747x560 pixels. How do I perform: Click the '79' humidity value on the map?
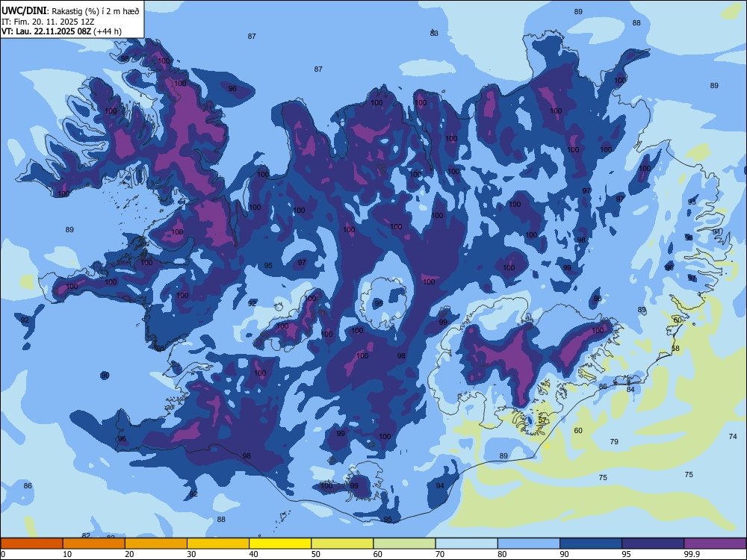click(614, 441)
